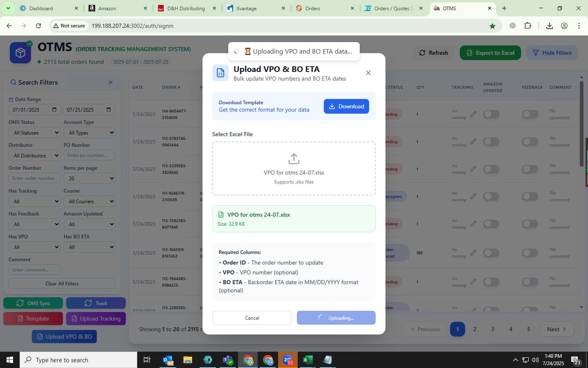Image resolution: width=588 pixels, height=368 pixels.
Task: Click the Comment filter input
Action: tap(34, 270)
